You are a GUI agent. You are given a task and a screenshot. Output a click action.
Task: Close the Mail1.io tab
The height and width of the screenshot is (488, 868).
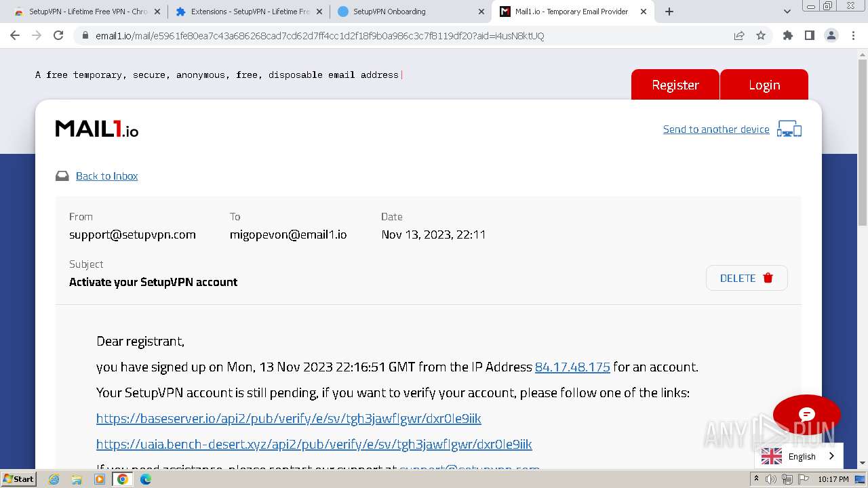click(644, 12)
